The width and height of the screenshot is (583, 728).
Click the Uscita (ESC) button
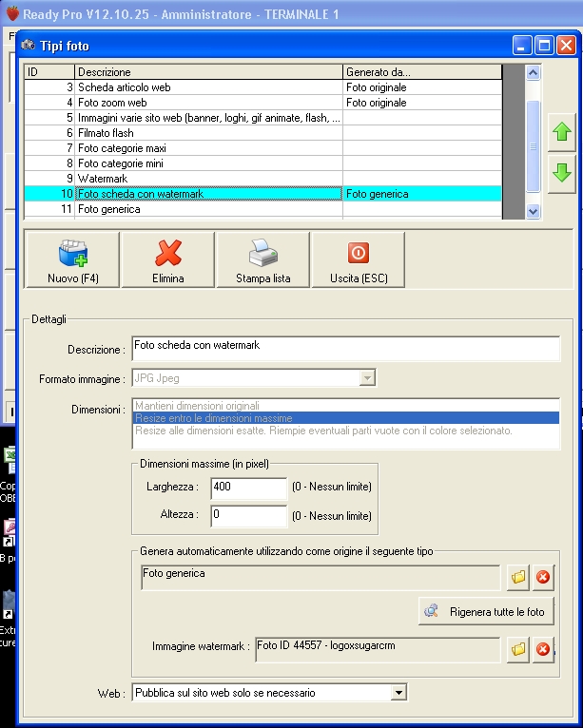pos(359,260)
